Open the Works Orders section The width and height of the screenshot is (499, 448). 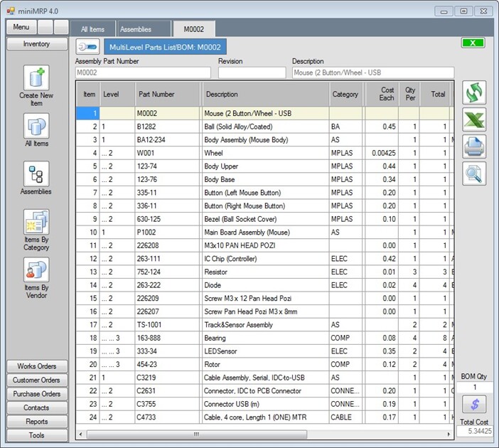pyautogui.click(x=36, y=366)
